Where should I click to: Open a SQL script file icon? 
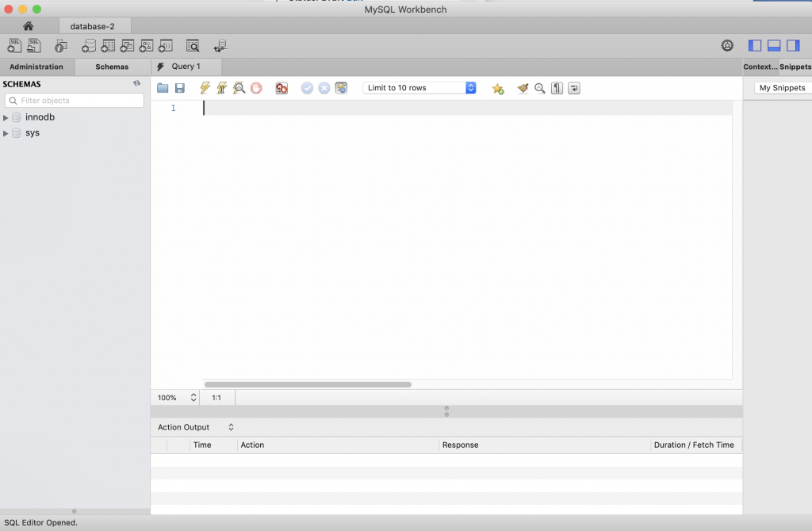tap(33, 45)
